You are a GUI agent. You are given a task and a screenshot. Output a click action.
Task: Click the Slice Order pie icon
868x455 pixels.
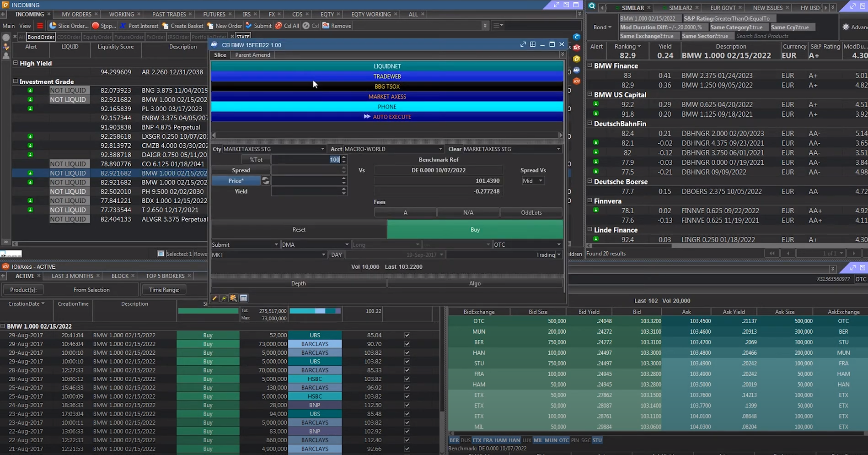tap(53, 26)
